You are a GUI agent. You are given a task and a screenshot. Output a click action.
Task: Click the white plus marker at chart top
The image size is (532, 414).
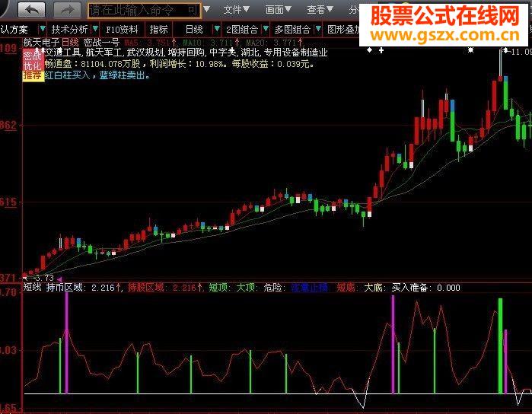(381, 50)
